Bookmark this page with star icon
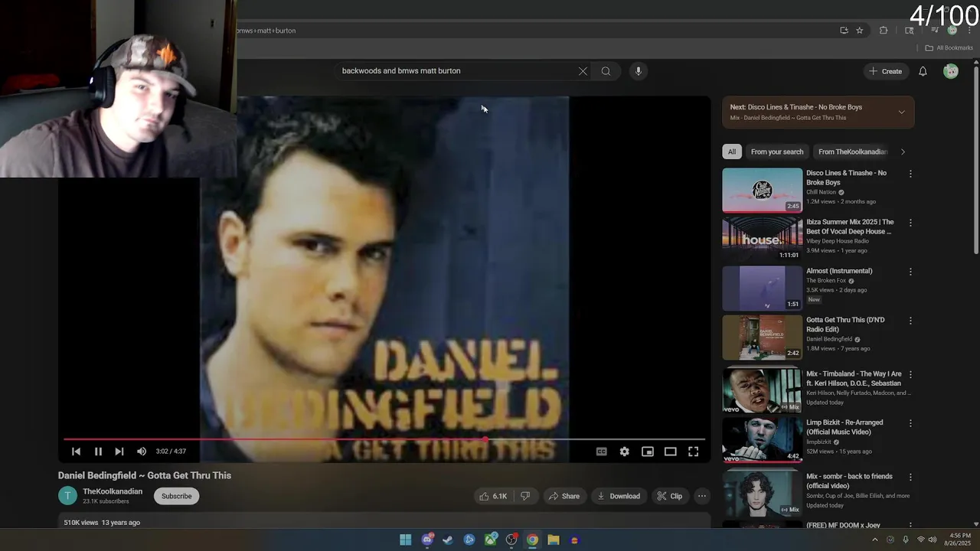 (x=860, y=31)
